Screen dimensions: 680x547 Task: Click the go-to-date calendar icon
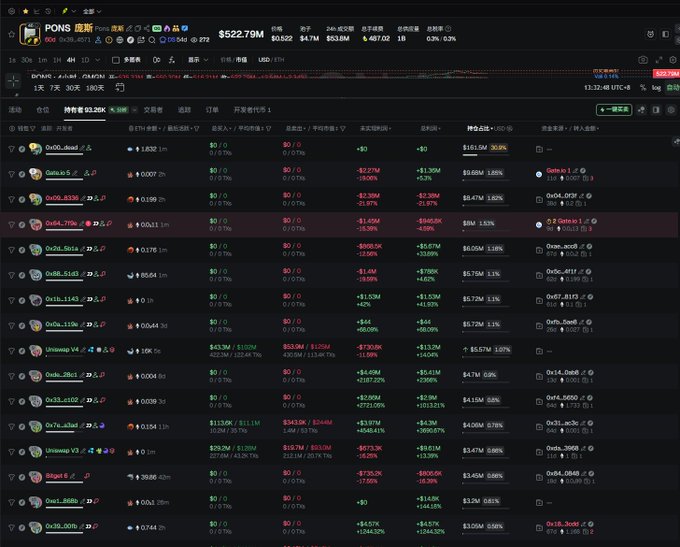click(120, 88)
